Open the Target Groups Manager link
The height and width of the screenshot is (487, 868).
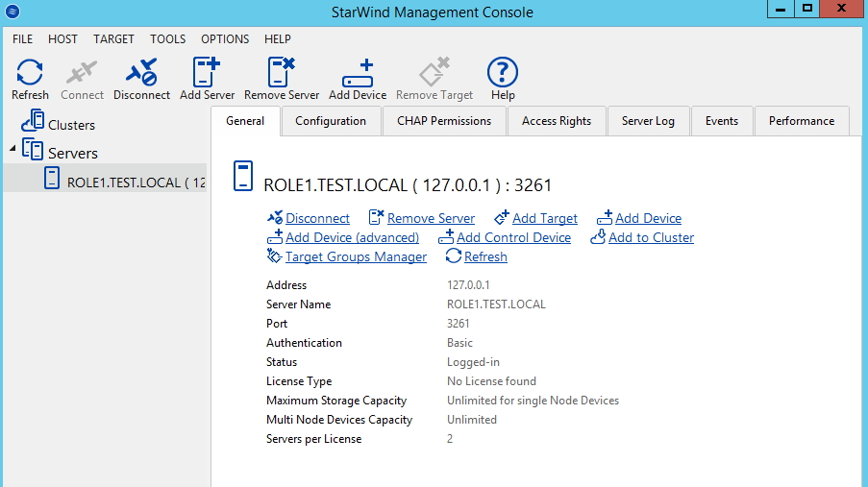[356, 256]
